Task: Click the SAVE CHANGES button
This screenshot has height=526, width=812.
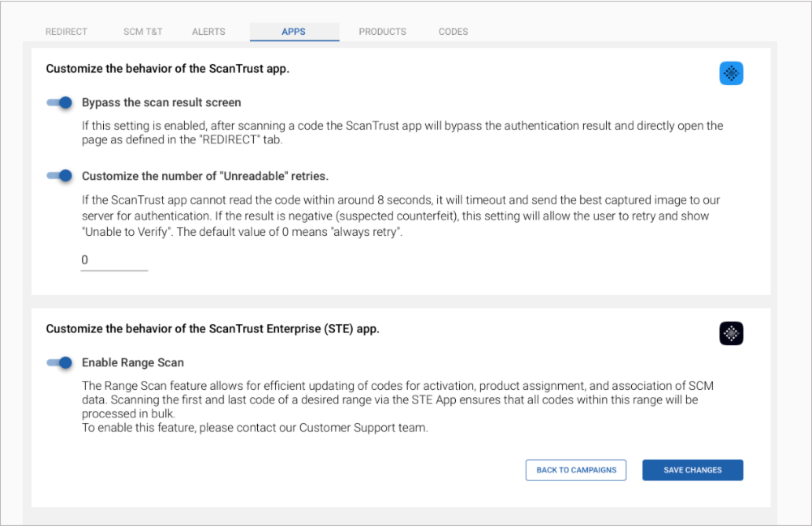Action: point(693,470)
